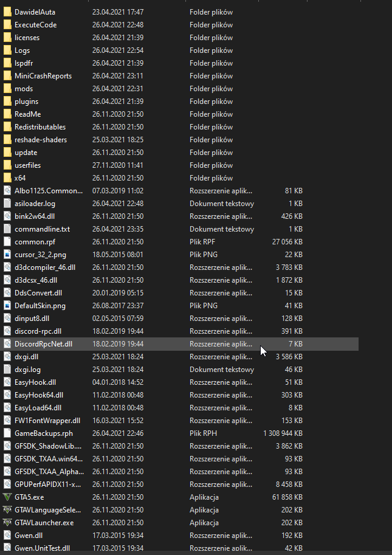Click file name Gwen.dll
The image size is (392, 555).
pyautogui.click(x=29, y=535)
